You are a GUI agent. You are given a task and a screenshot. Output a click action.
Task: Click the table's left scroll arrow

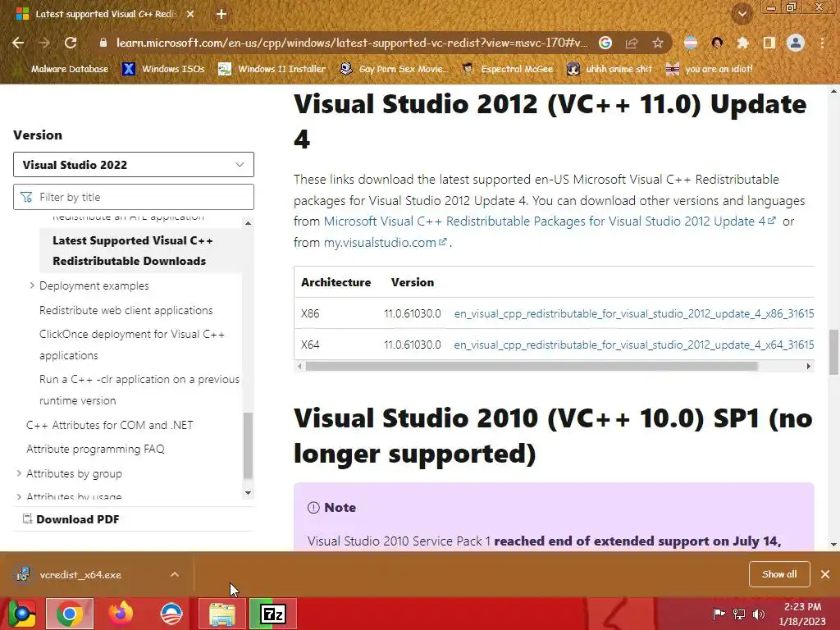(299, 367)
